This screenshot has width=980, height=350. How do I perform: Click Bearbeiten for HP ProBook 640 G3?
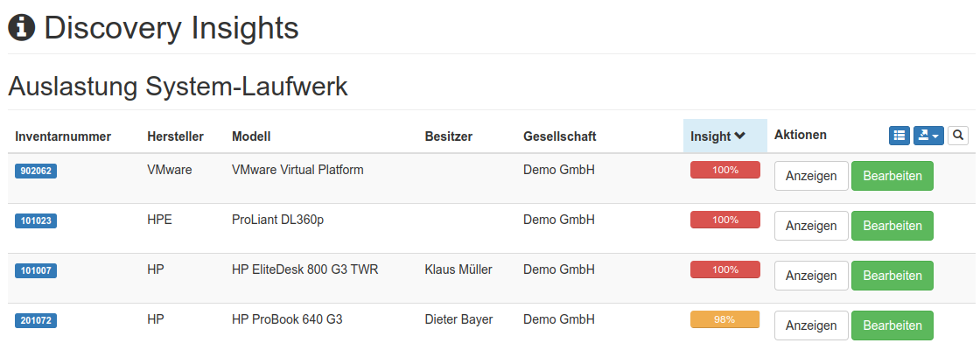[892, 325]
